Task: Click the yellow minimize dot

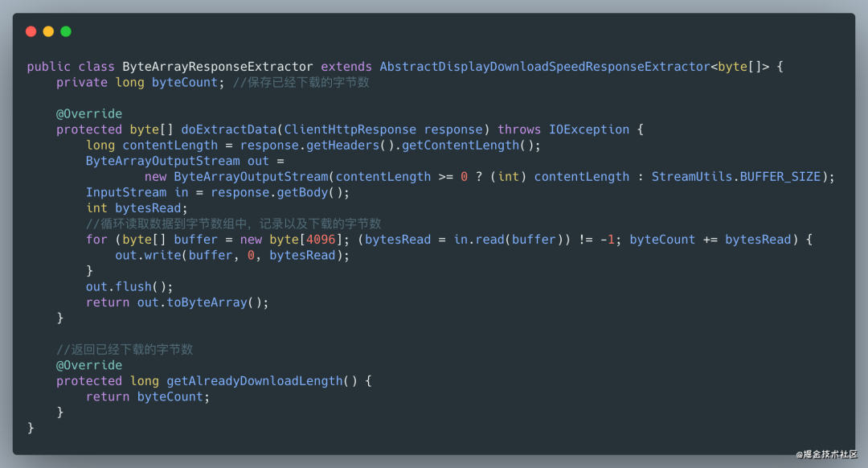Action: click(x=49, y=31)
